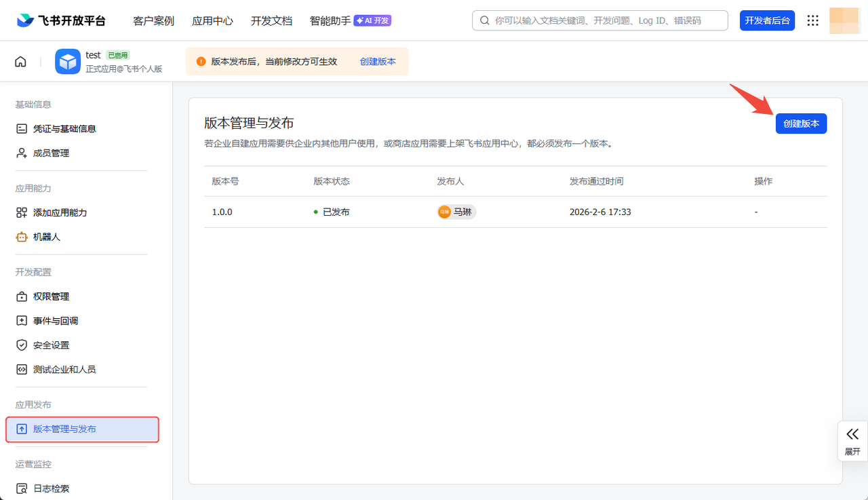Go to 成员管理 in the sidebar
Image resolution: width=868 pixels, height=500 pixels.
tap(51, 153)
